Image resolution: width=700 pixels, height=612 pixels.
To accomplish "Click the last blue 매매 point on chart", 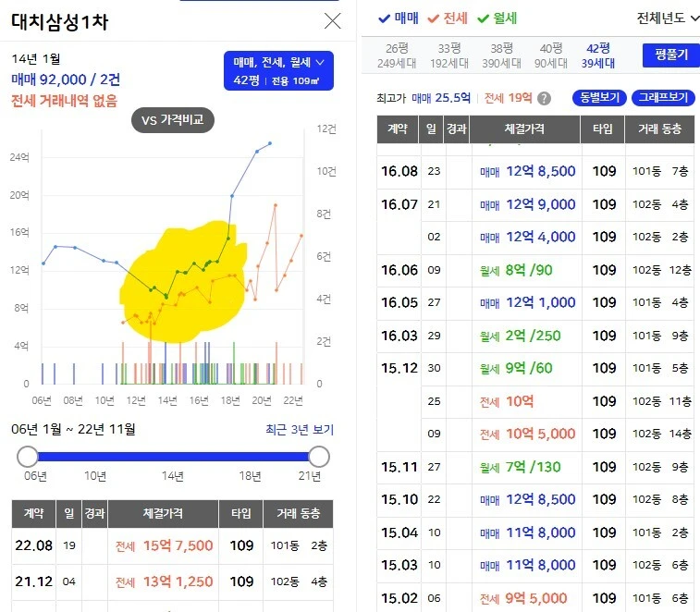I will (x=270, y=143).
